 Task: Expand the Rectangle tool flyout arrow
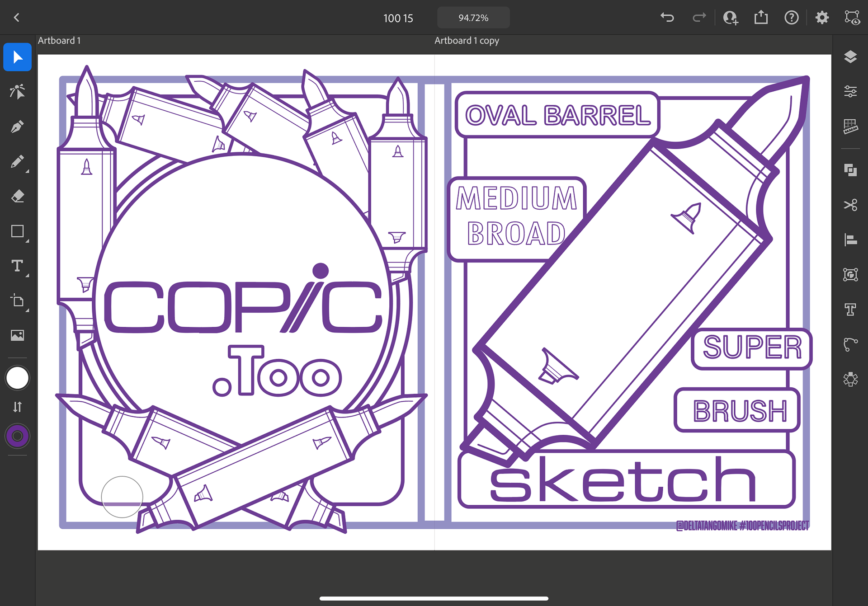click(28, 241)
